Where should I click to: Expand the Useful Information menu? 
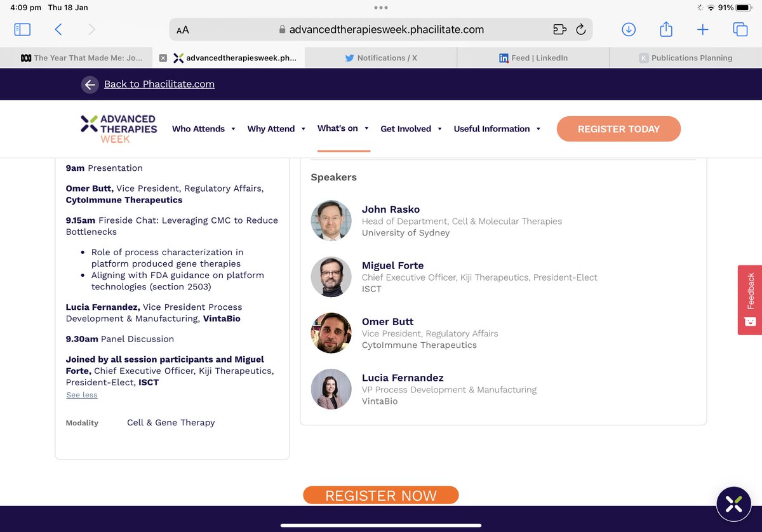497,129
